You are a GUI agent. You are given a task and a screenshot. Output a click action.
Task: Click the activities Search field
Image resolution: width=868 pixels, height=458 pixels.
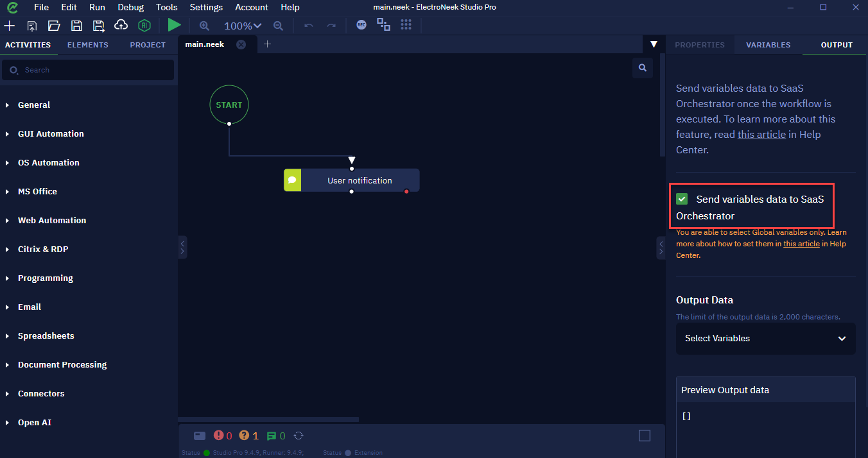pyautogui.click(x=88, y=70)
